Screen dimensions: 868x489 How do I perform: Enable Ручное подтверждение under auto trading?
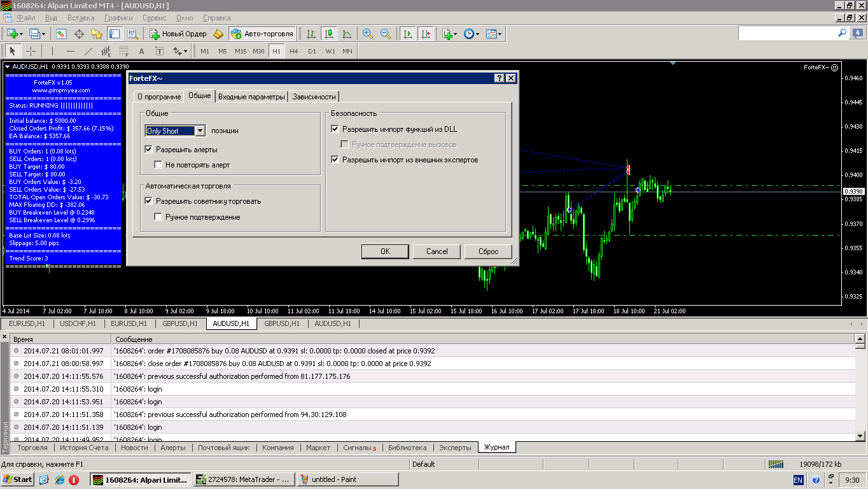[158, 217]
